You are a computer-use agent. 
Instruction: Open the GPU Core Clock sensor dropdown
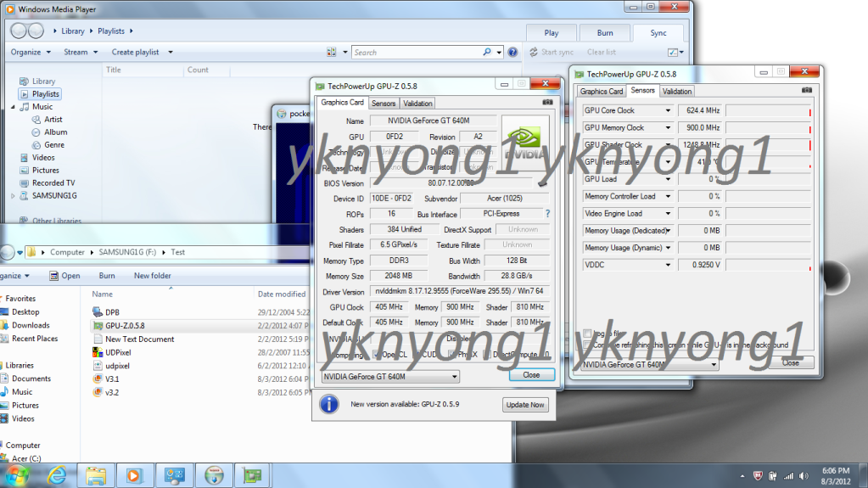point(668,111)
